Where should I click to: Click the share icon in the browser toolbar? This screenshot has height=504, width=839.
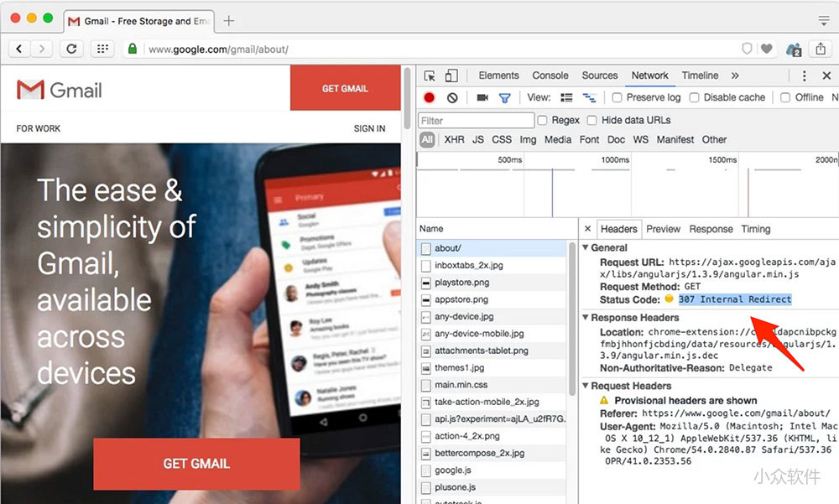coord(821,49)
